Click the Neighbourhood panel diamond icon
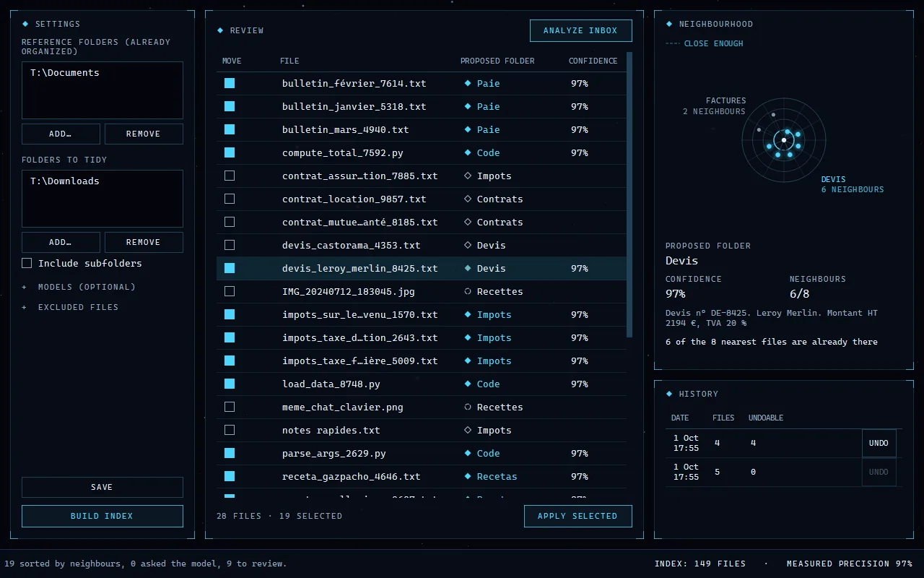Screen dimensions: 924x578 click(669, 24)
